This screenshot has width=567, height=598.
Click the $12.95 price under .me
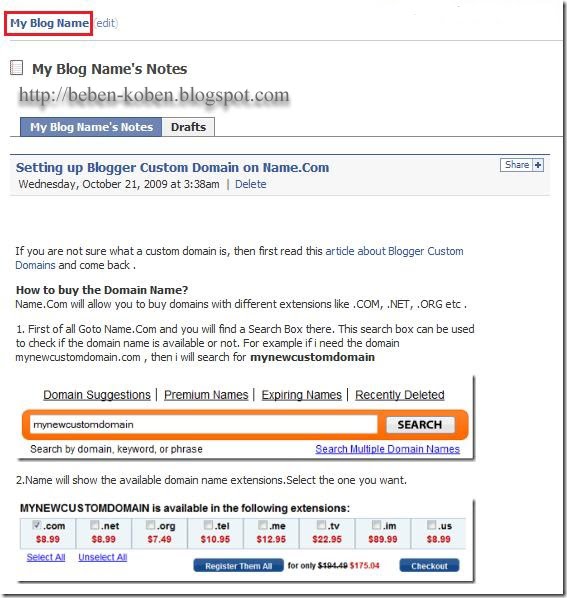pos(271,539)
